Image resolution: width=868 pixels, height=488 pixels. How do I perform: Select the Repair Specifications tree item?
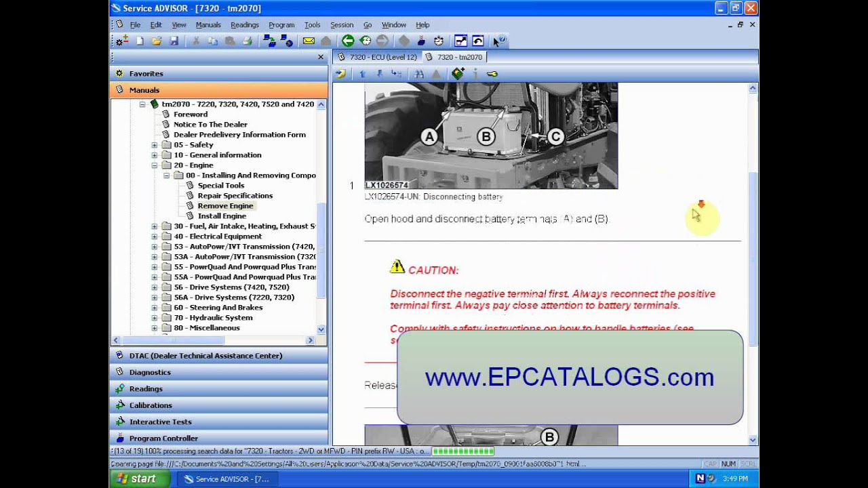[x=235, y=196]
